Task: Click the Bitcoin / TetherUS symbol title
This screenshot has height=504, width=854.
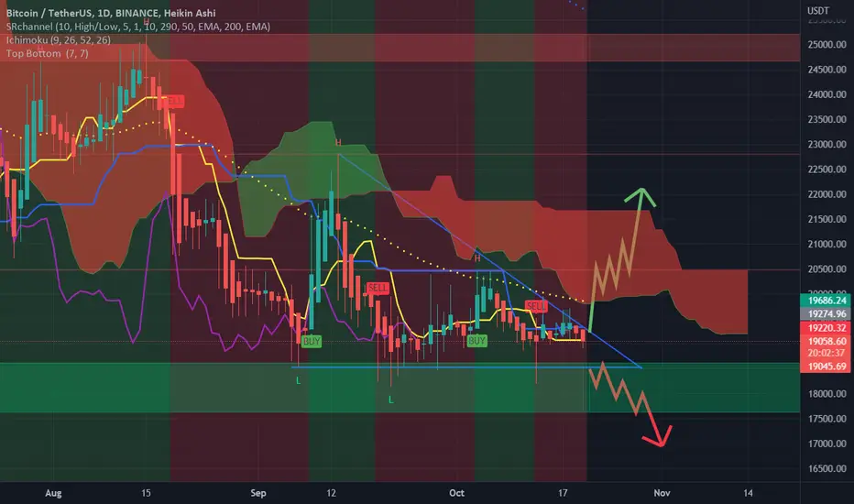Action: pos(111,13)
